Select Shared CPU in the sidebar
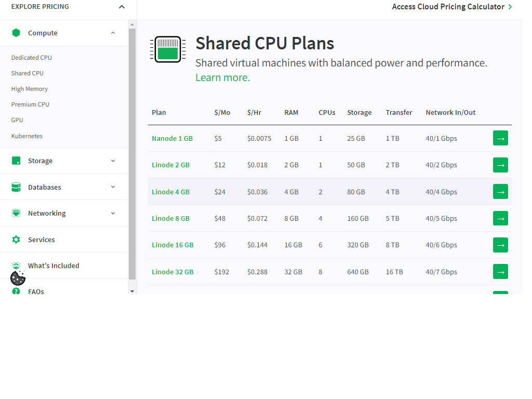The height and width of the screenshot is (399, 532). (x=28, y=73)
